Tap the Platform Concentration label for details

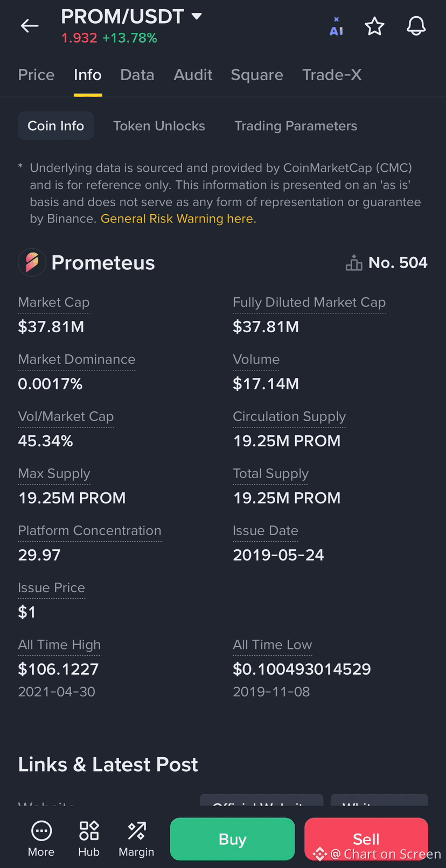tap(89, 531)
